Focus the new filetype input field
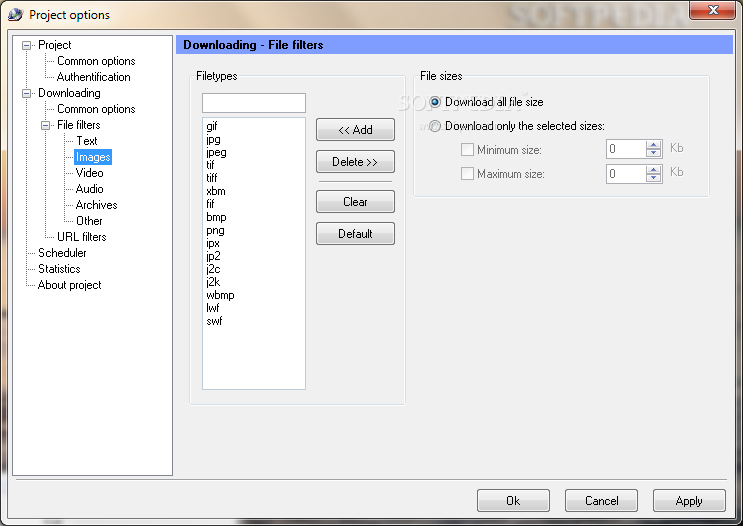 (x=254, y=103)
